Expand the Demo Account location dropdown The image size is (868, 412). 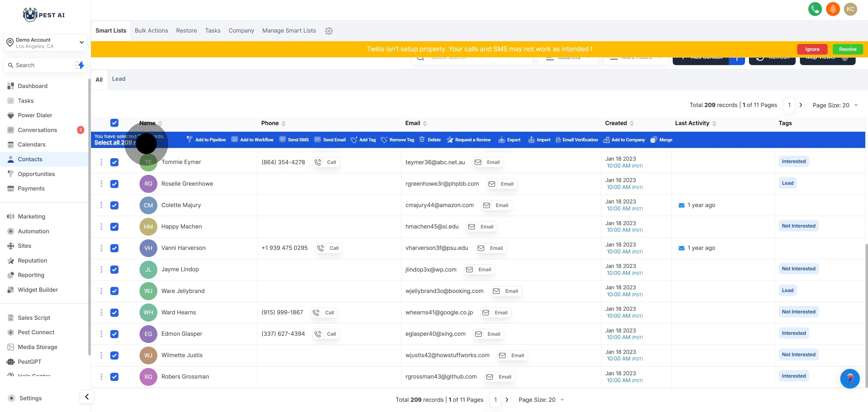pyautogui.click(x=81, y=42)
